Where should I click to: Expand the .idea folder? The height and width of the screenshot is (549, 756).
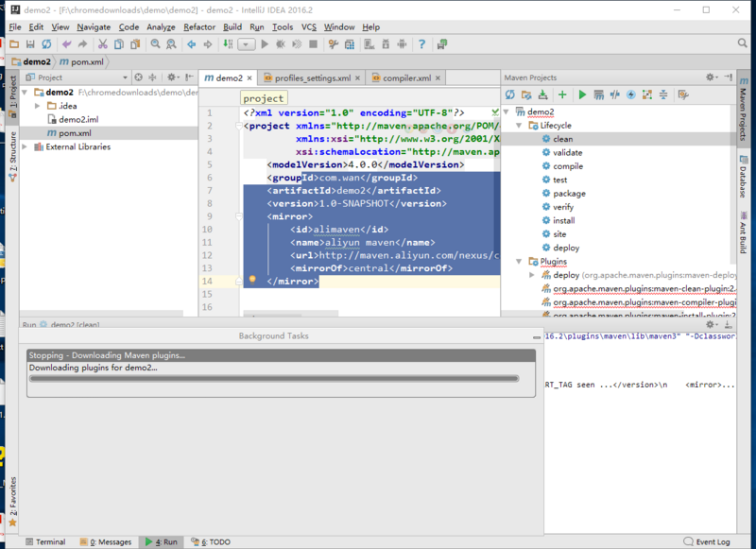[38, 106]
